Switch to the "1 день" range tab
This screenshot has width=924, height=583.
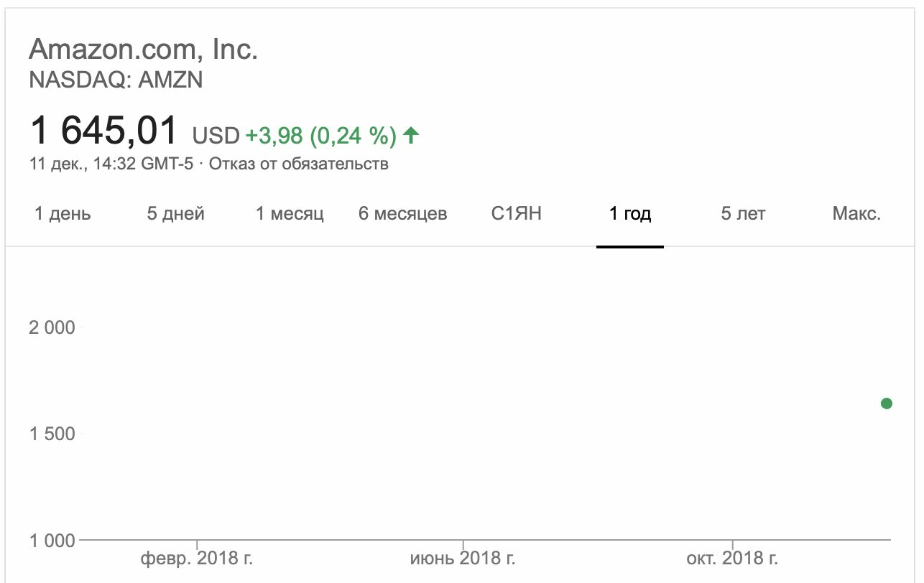pyautogui.click(x=63, y=213)
